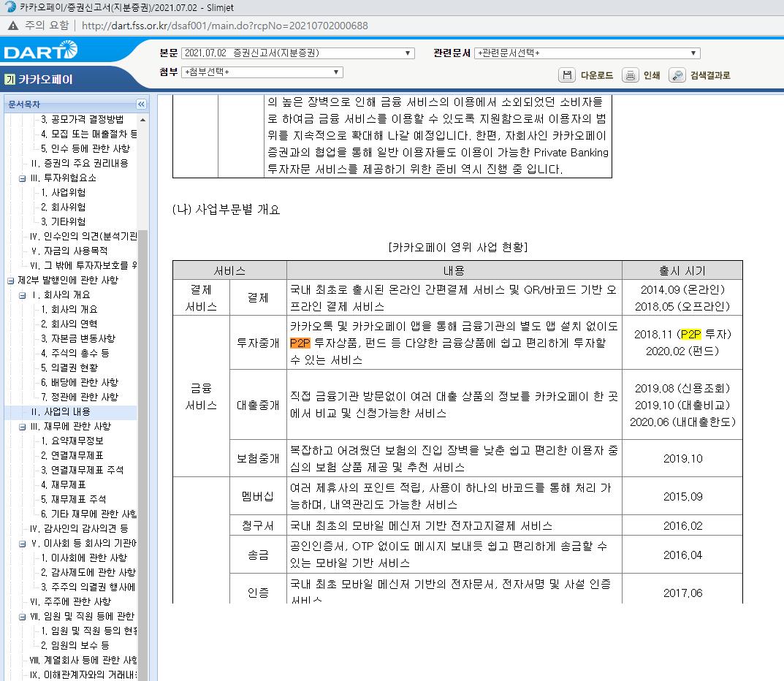Open 1. 회사의 개요 entry

point(69,309)
